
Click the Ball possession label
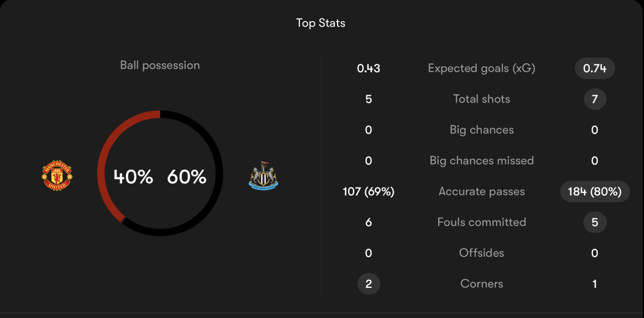(160, 65)
